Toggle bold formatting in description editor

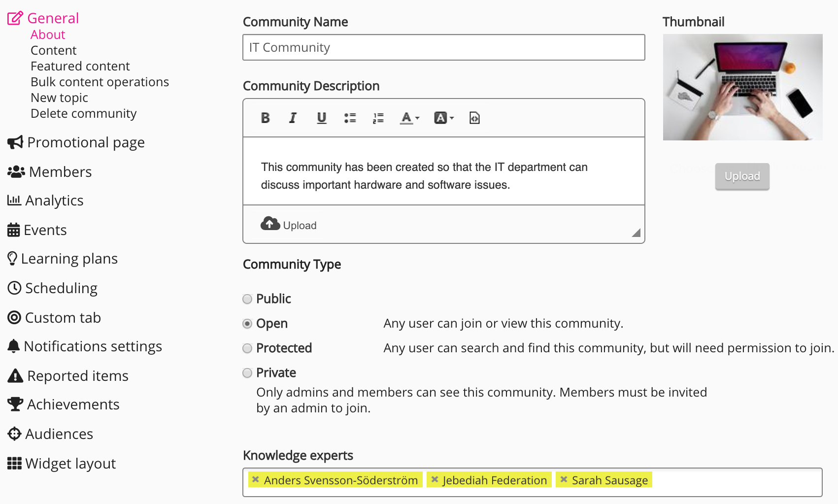265,118
